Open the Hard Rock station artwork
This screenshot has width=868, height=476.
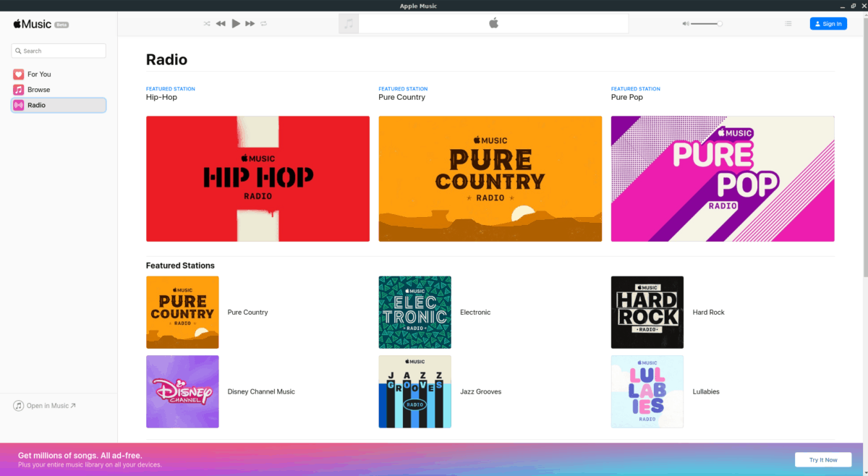click(x=647, y=313)
